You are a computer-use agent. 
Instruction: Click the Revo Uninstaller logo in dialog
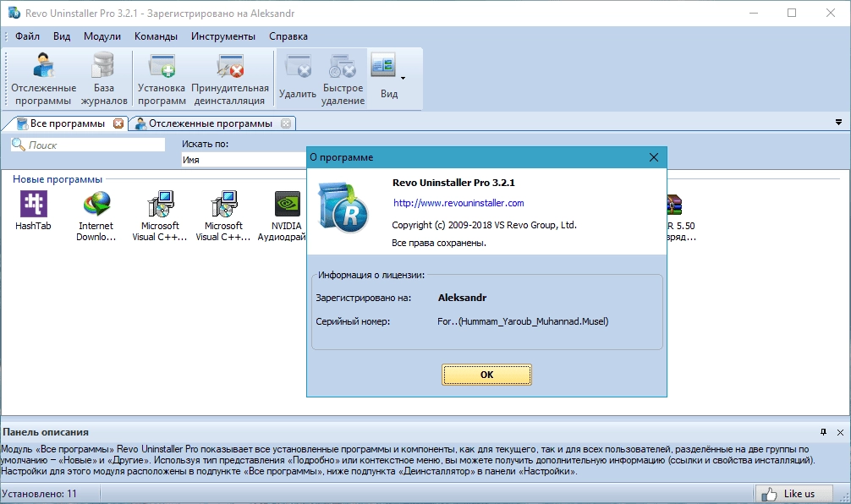pos(343,207)
